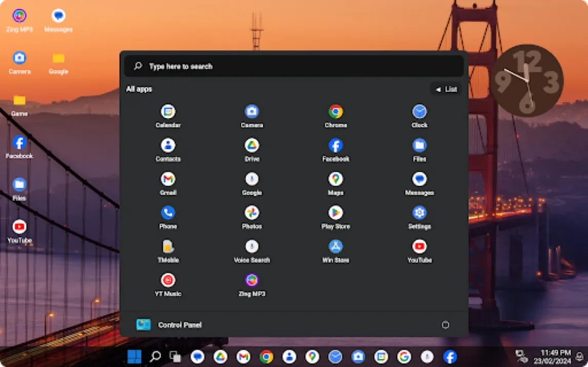588x367 pixels.
Task: Open Control Panel from the start menu
Action: [x=169, y=325]
